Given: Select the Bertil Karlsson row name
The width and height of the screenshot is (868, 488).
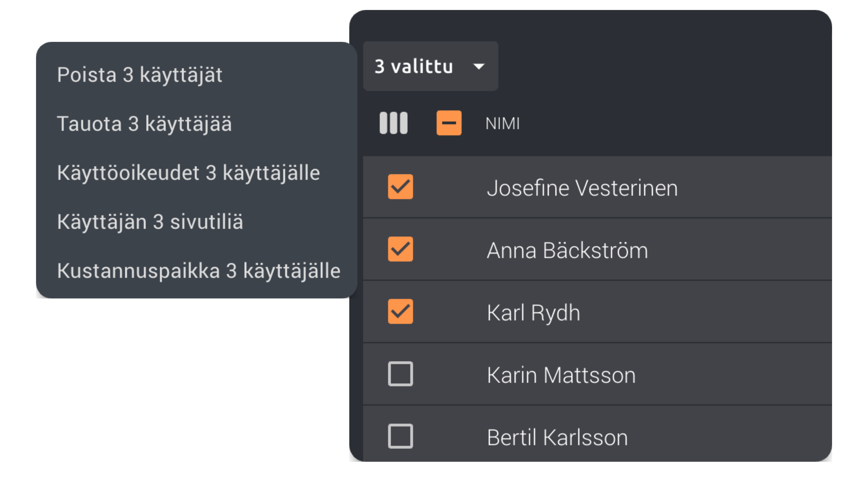Looking at the screenshot, I should 557,437.
